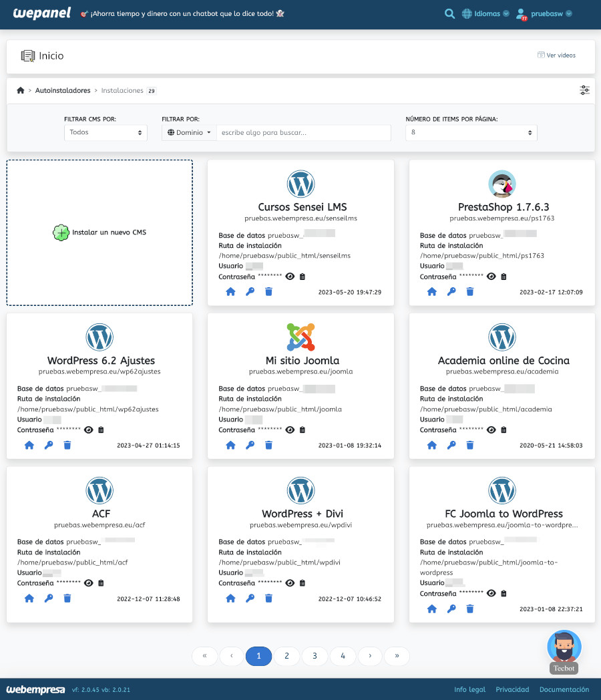Go to next page arrow
Image resolution: width=601 pixels, height=700 pixels.
pyautogui.click(x=370, y=656)
